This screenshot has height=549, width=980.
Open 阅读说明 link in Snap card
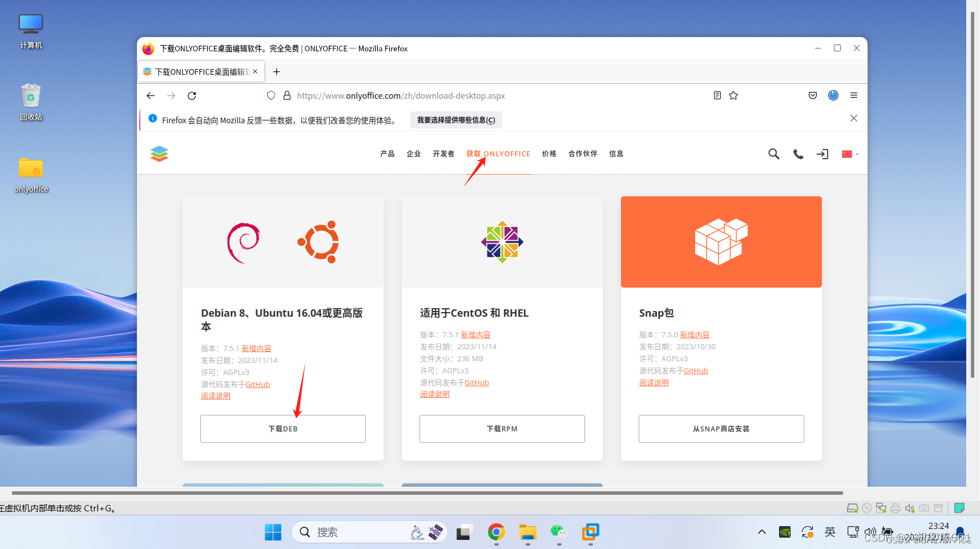pos(654,382)
